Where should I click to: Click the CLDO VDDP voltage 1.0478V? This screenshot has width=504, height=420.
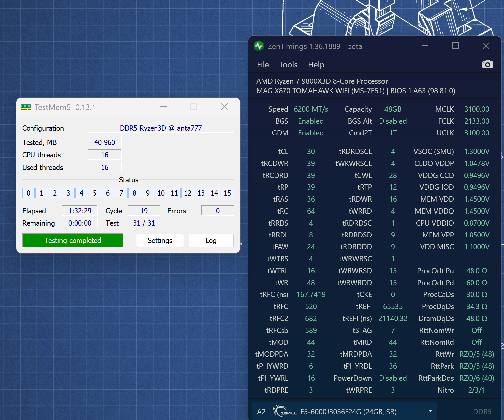pyautogui.click(x=477, y=163)
